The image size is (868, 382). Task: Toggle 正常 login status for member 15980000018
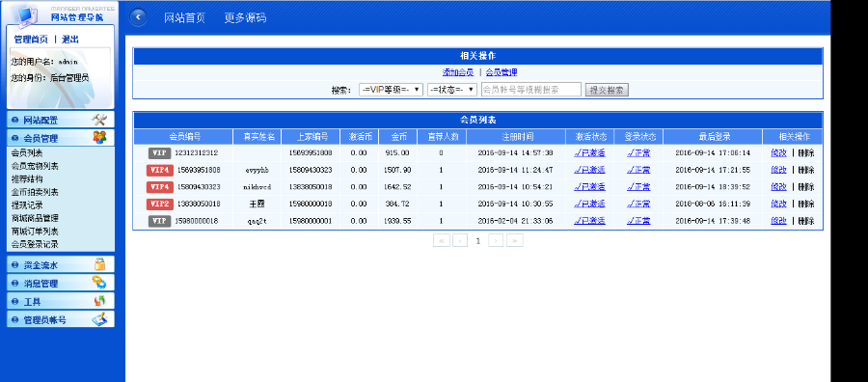coord(638,221)
